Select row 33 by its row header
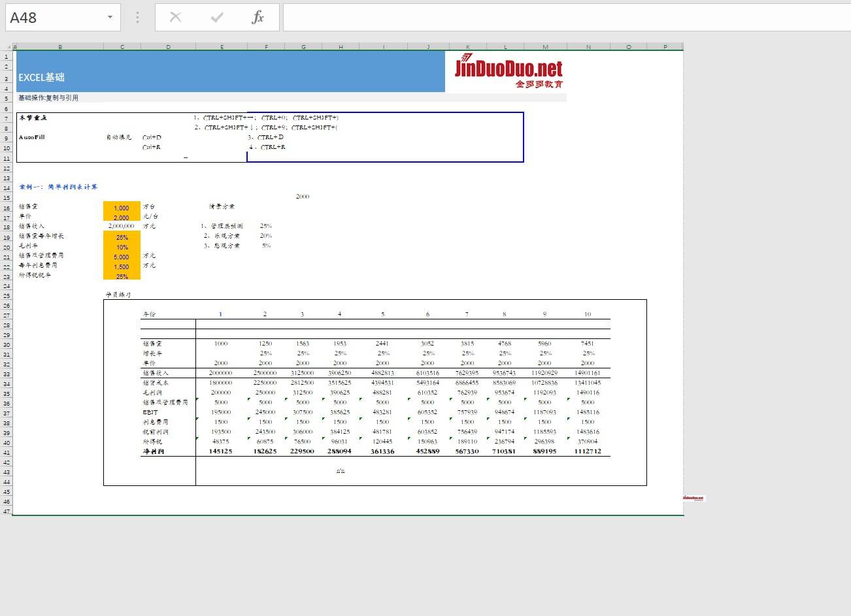851x616 pixels. [7, 374]
